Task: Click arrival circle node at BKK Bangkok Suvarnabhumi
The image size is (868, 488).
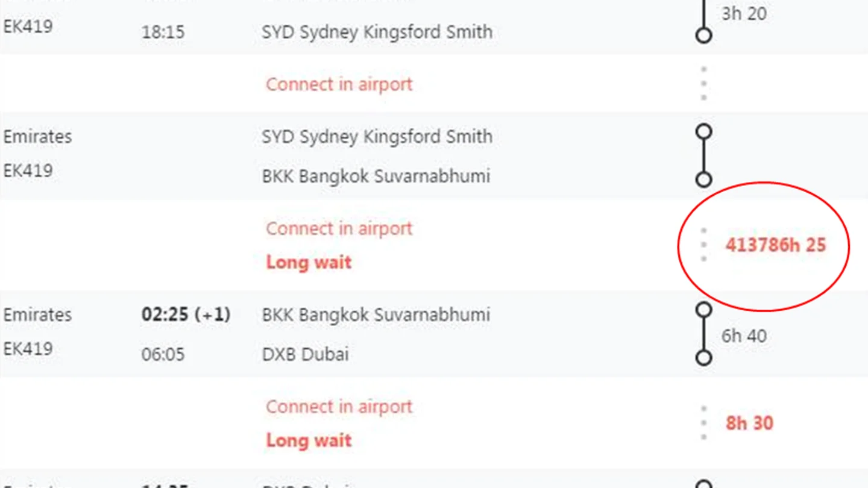Action: (703, 179)
